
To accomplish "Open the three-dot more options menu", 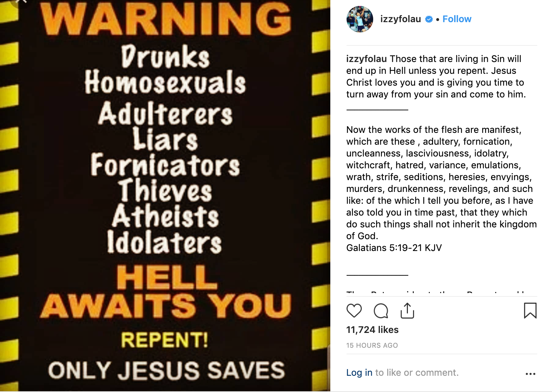I will pos(530,374).
